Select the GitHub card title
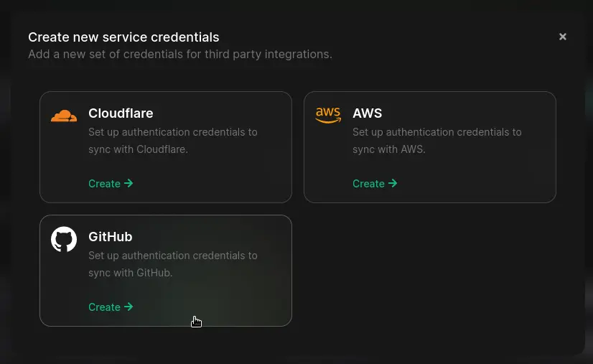This screenshot has height=364, width=593. point(111,237)
